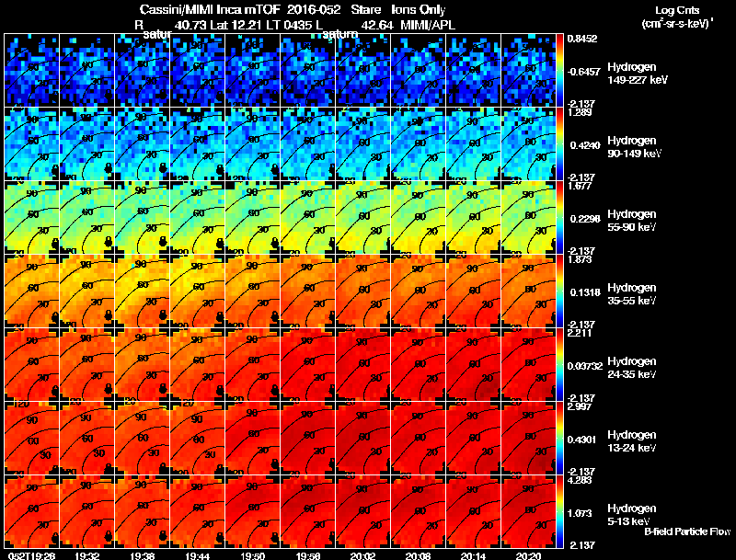Click the 'Ions Only' header label
The width and height of the screenshot is (736, 560).
click(x=419, y=9)
